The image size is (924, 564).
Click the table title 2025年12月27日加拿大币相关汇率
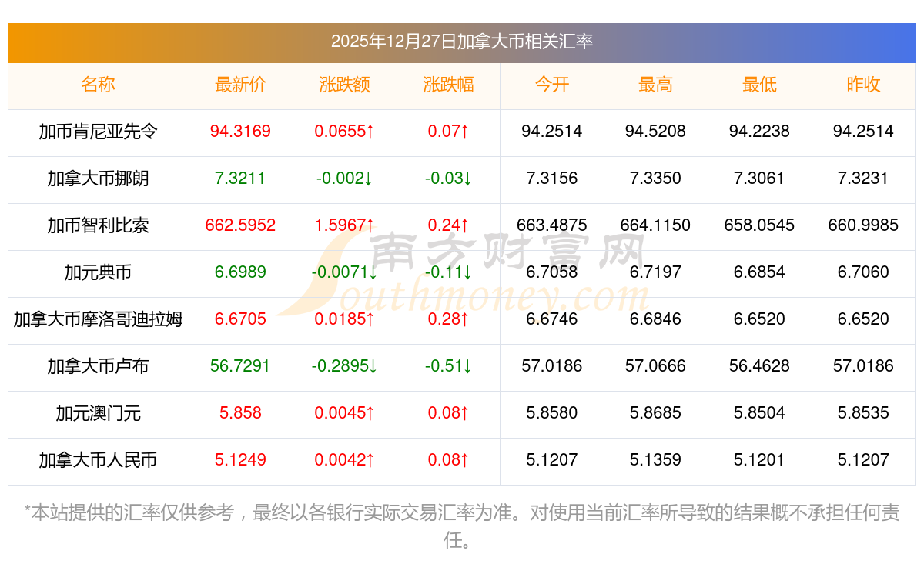pos(462,42)
